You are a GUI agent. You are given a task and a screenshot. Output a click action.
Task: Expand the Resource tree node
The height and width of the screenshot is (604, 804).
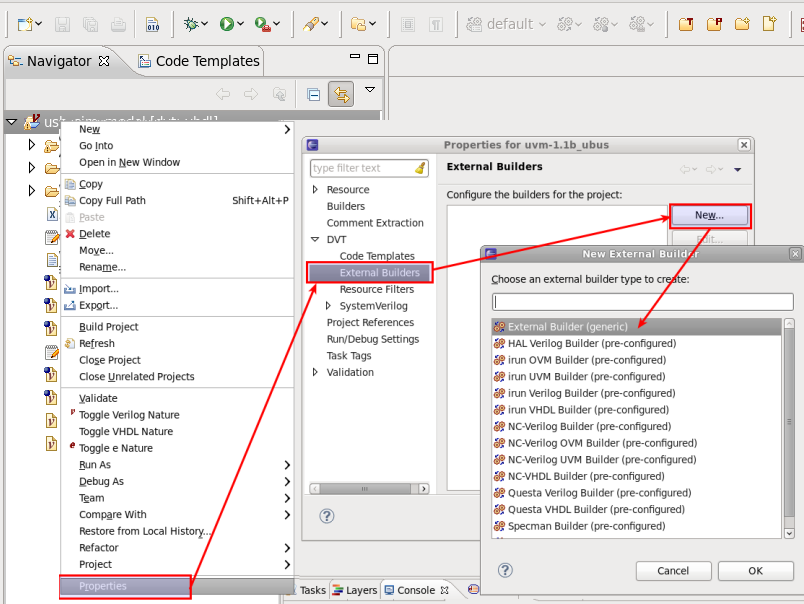pyautogui.click(x=316, y=190)
